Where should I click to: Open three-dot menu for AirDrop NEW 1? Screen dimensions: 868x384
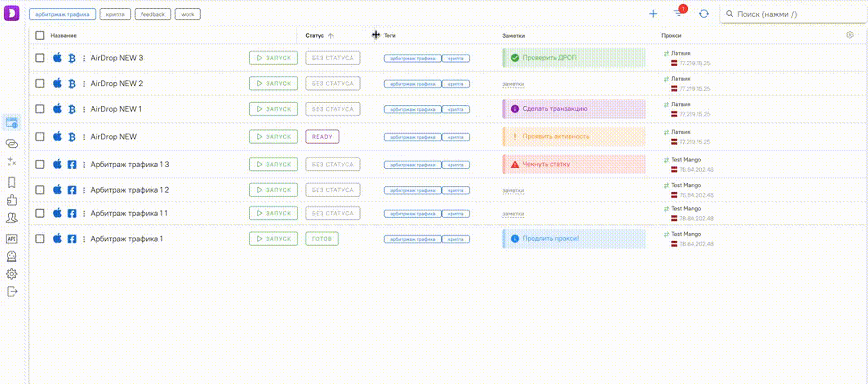tap(84, 109)
